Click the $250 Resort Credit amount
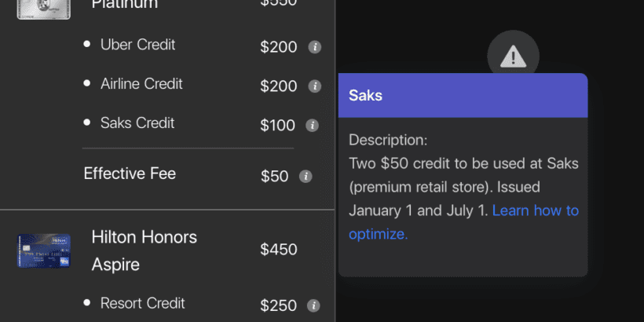This screenshot has height=322, width=644. pyautogui.click(x=279, y=306)
